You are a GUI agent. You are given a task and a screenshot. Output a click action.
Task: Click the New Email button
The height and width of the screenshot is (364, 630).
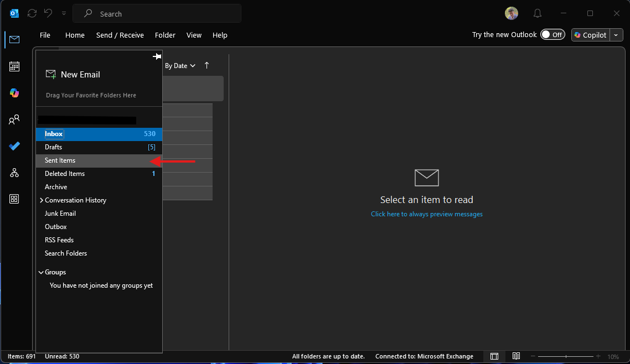click(x=73, y=74)
